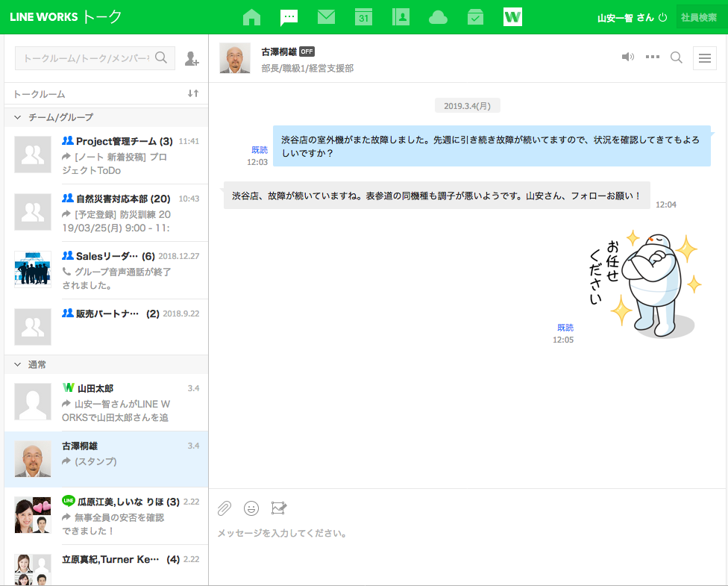The height and width of the screenshot is (586, 728).
Task: Click the add member icon beside search
Action: (192, 58)
